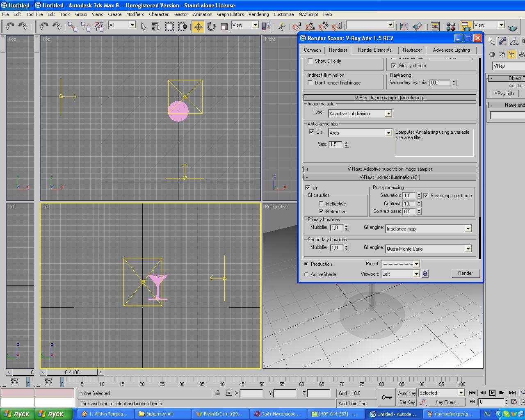Activate the Select and Link tool

(73, 27)
